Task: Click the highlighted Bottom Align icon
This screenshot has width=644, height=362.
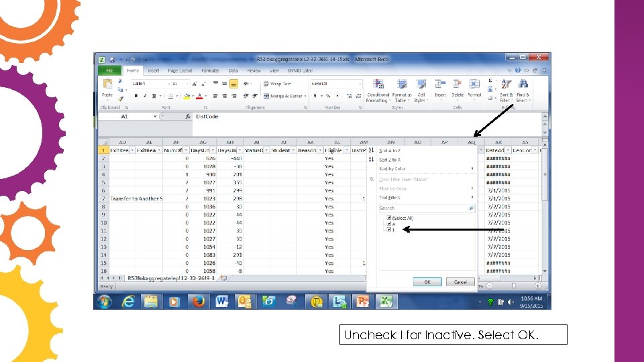Action: [x=233, y=84]
